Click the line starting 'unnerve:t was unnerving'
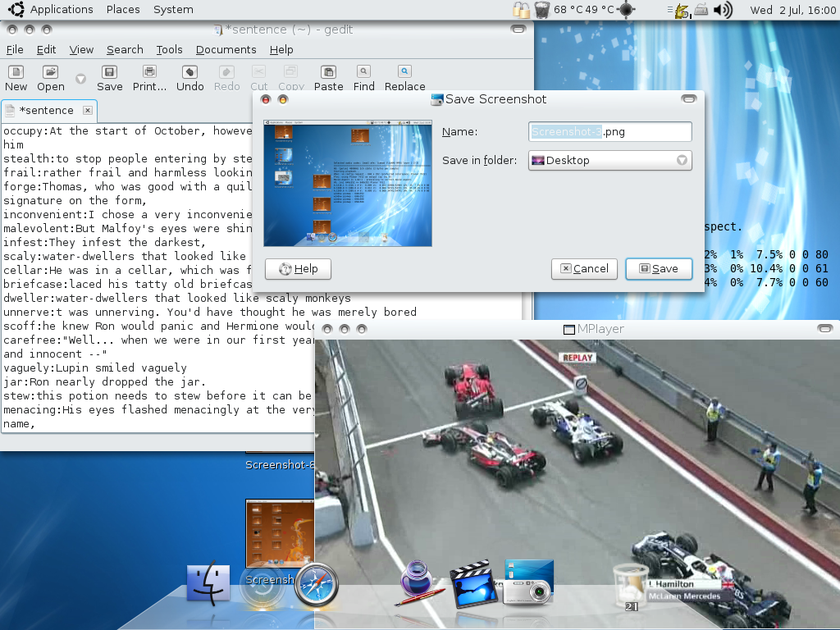The width and height of the screenshot is (840, 630). 209,313
